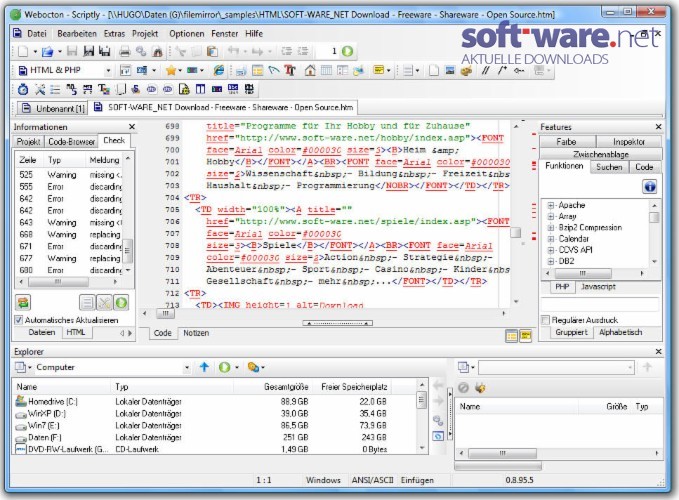Expand the CCVS API node
Viewport: 679px width, 500px height.
tap(550, 250)
